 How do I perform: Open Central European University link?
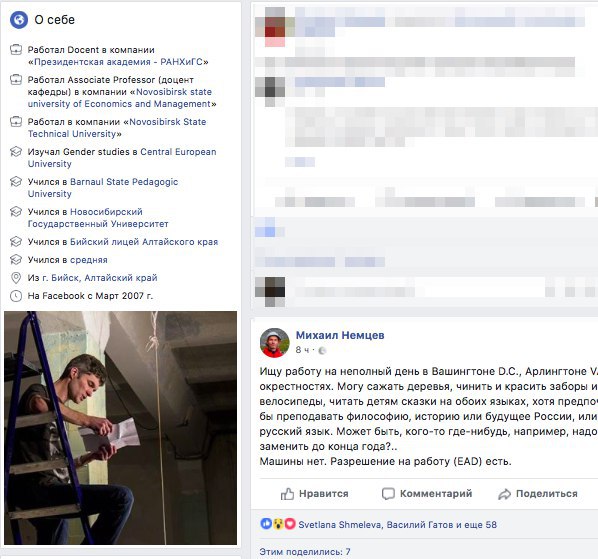(122, 157)
